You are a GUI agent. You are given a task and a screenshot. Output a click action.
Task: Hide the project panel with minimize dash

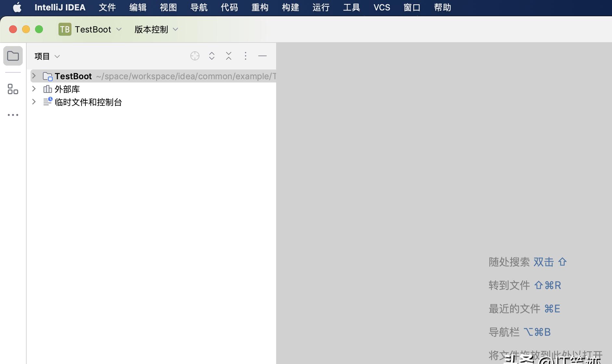(x=262, y=56)
